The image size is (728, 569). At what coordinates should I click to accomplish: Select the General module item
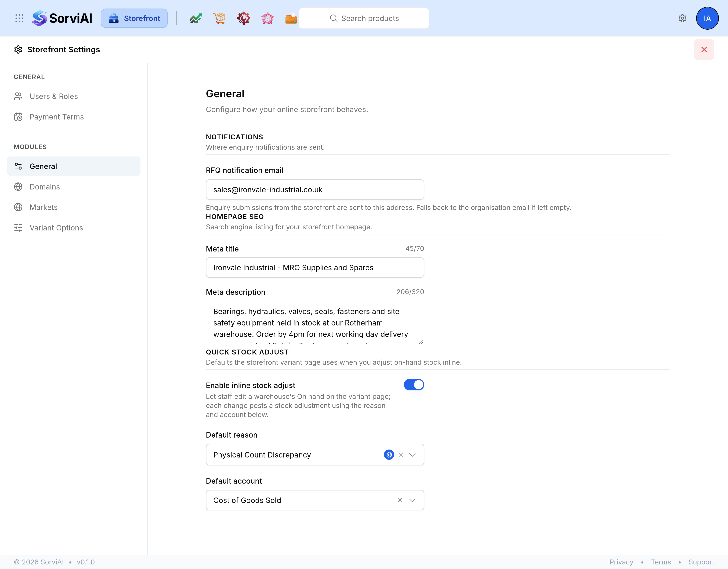74,166
